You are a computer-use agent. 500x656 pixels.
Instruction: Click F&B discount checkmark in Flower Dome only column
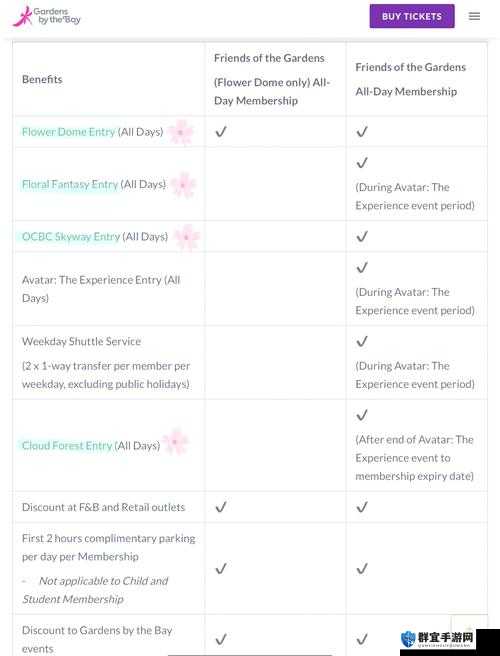click(x=221, y=507)
